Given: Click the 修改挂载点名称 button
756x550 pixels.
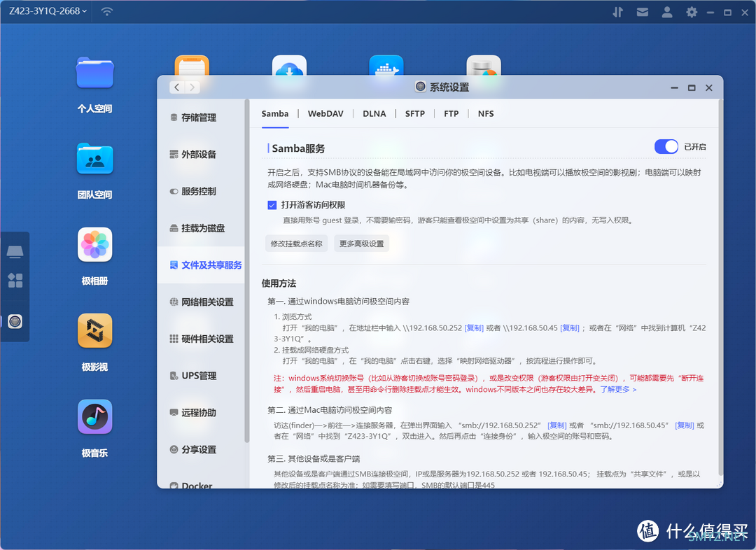Looking at the screenshot, I should pos(297,244).
